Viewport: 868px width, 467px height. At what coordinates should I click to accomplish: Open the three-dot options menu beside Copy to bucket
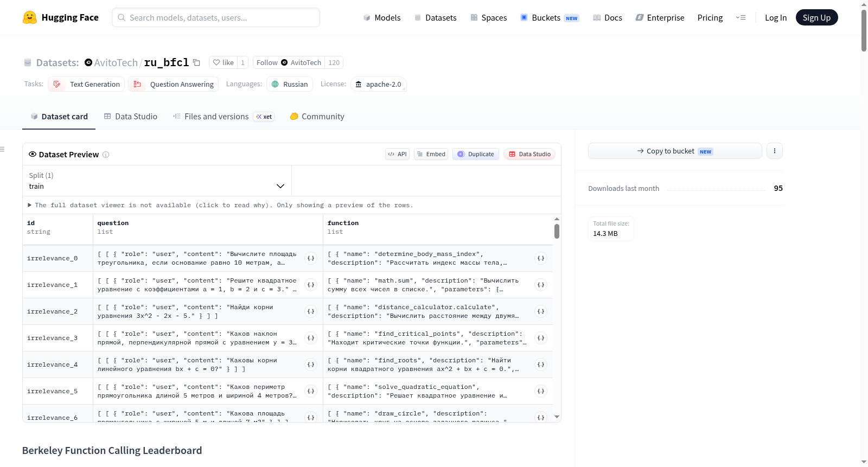775,151
